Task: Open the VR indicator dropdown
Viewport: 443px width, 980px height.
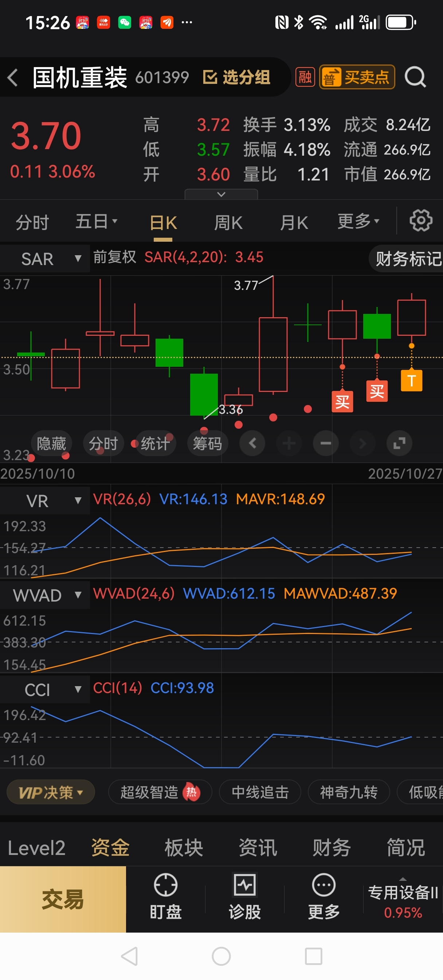Action: point(45,501)
